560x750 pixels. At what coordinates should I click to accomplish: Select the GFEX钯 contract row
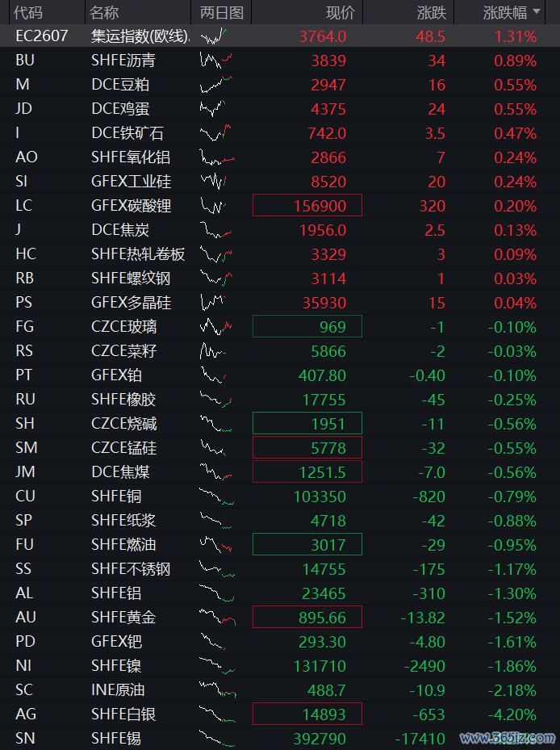(280, 642)
